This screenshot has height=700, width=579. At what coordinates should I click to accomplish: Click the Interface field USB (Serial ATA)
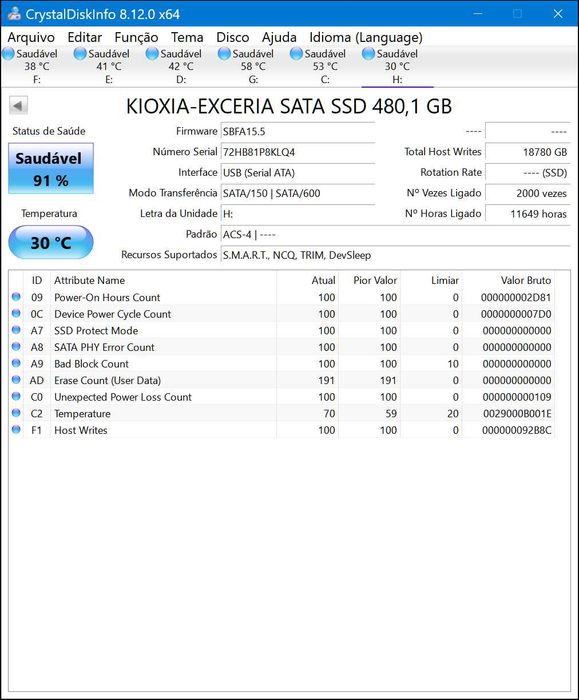298,172
